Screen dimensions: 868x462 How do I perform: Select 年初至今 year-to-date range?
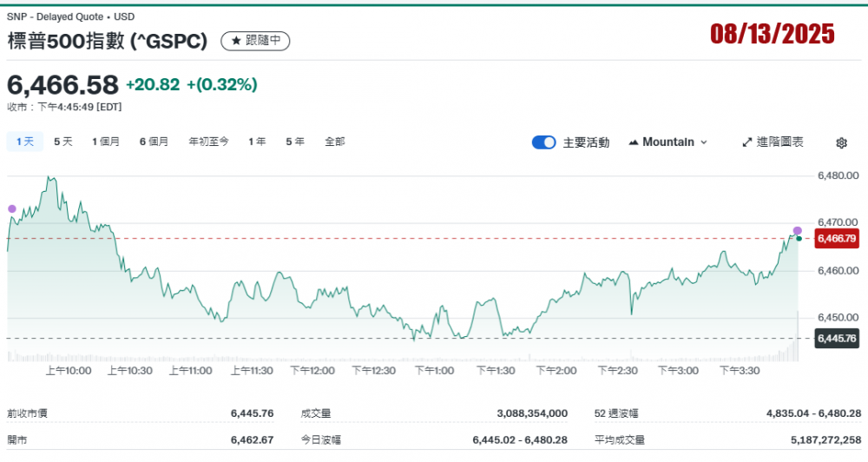(208, 142)
